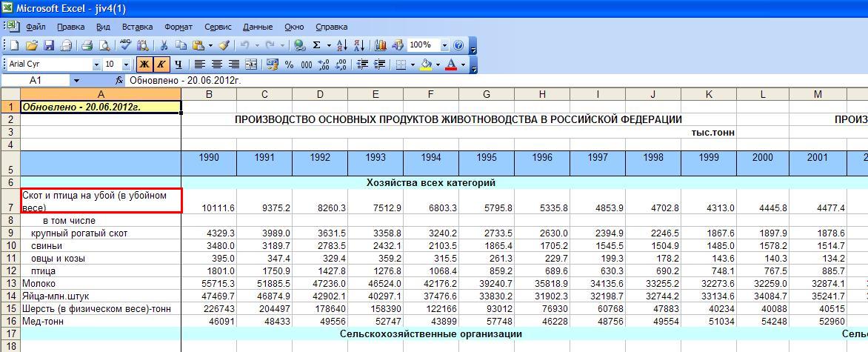Screen dimensions: 868x352
Task: Launch the Chart Wizard
Action: tap(380, 45)
